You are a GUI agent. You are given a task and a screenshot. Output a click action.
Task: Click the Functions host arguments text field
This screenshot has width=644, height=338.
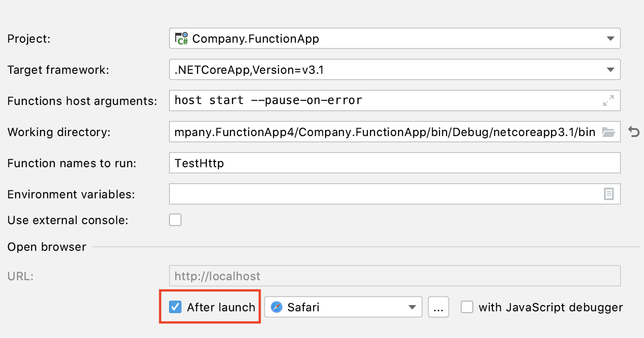click(382, 101)
